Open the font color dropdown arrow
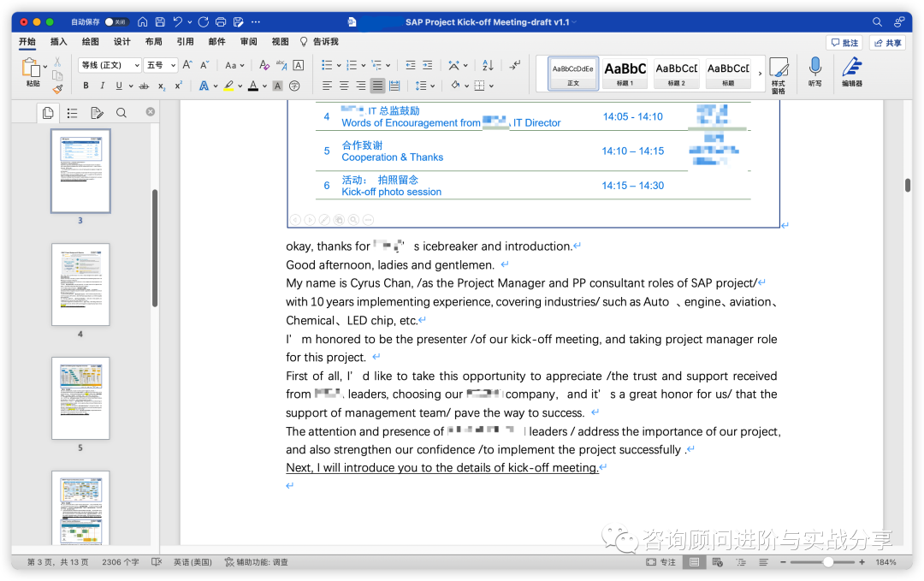The width and height of the screenshot is (924, 581). tap(264, 86)
